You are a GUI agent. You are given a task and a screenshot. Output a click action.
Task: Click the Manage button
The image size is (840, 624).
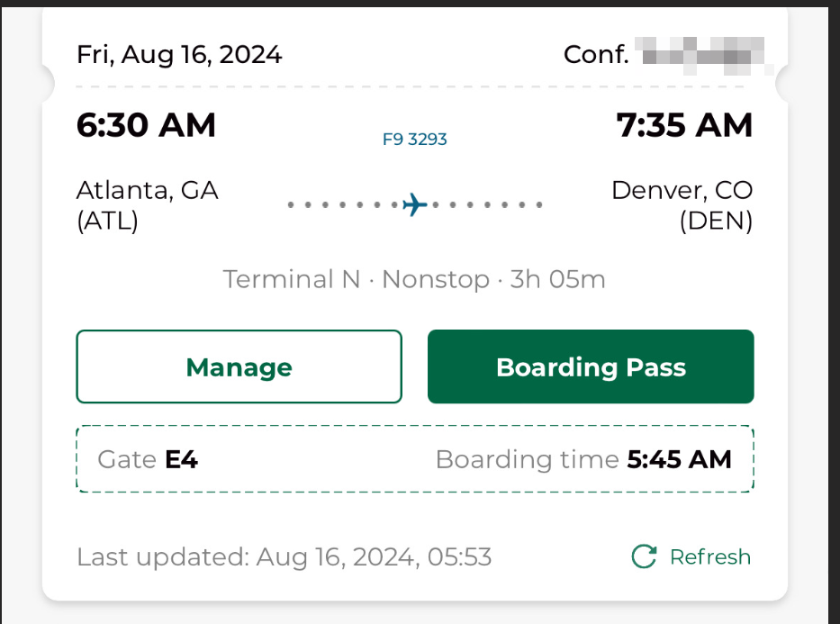[x=239, y=366]
